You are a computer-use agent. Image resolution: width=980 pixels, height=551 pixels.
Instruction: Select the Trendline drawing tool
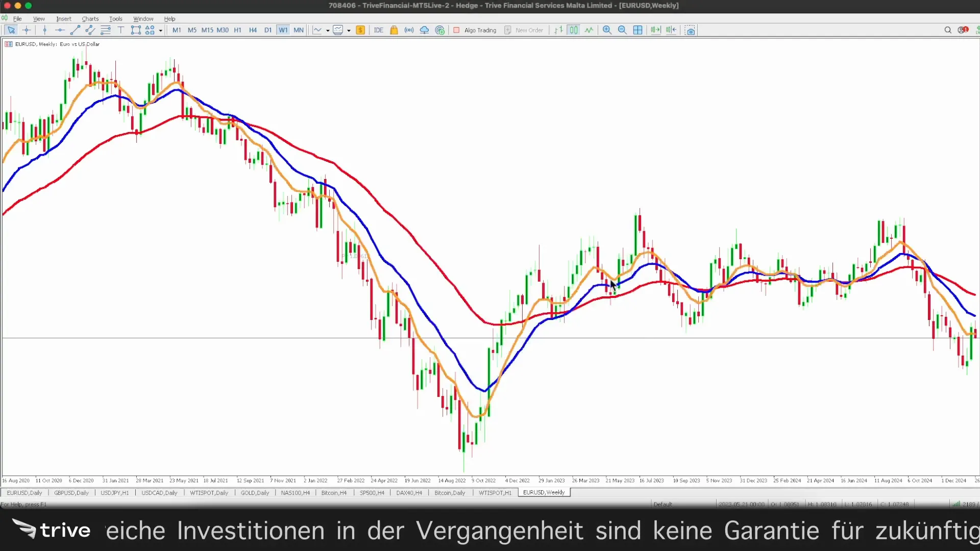[x=75, y=30]
